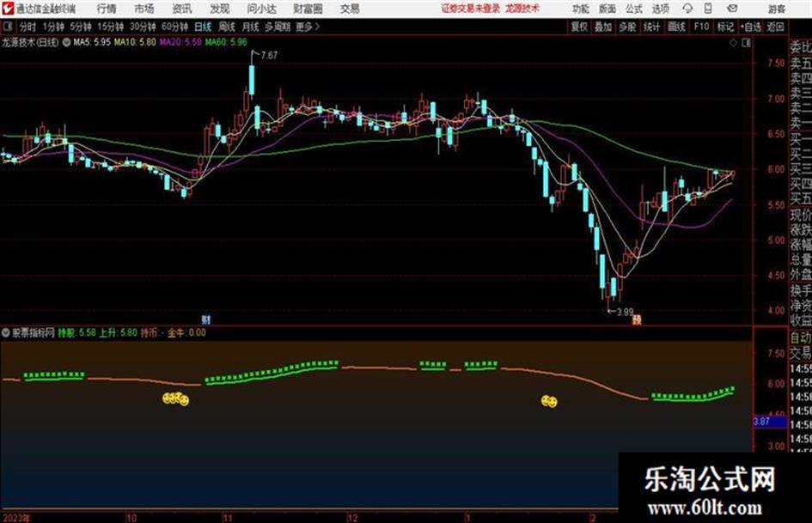Select the 周线 weekly period tab
Screen dimensions: 812x523
227,27
